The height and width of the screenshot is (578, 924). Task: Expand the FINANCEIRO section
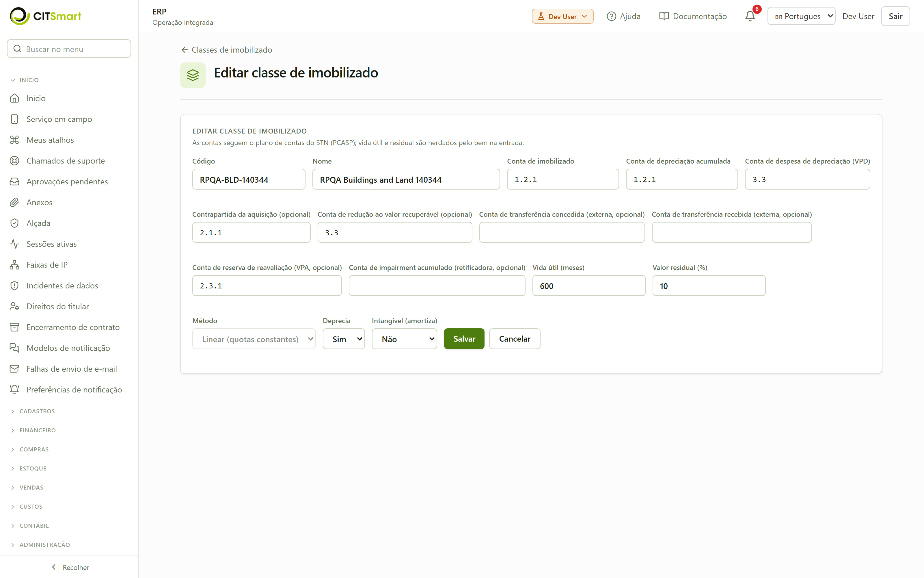point(69,430)
